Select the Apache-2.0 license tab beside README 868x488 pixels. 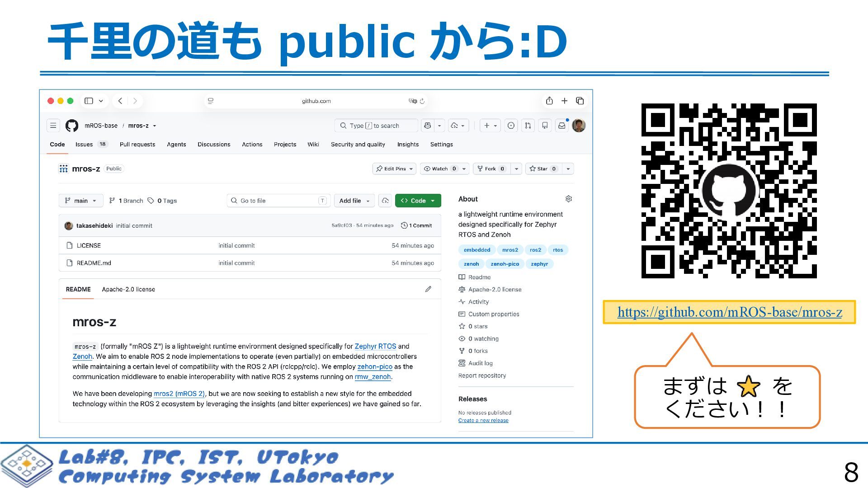(x=128, y=289)
